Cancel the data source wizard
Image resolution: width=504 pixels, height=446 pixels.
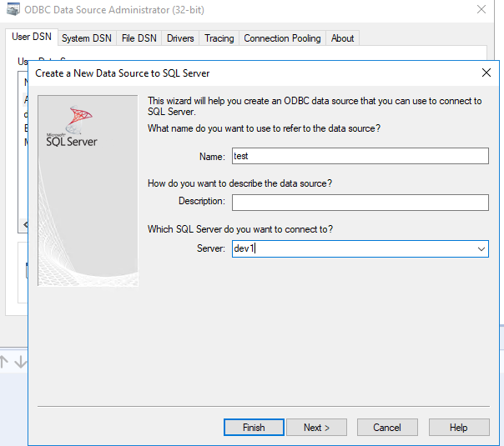click(387, 428)
